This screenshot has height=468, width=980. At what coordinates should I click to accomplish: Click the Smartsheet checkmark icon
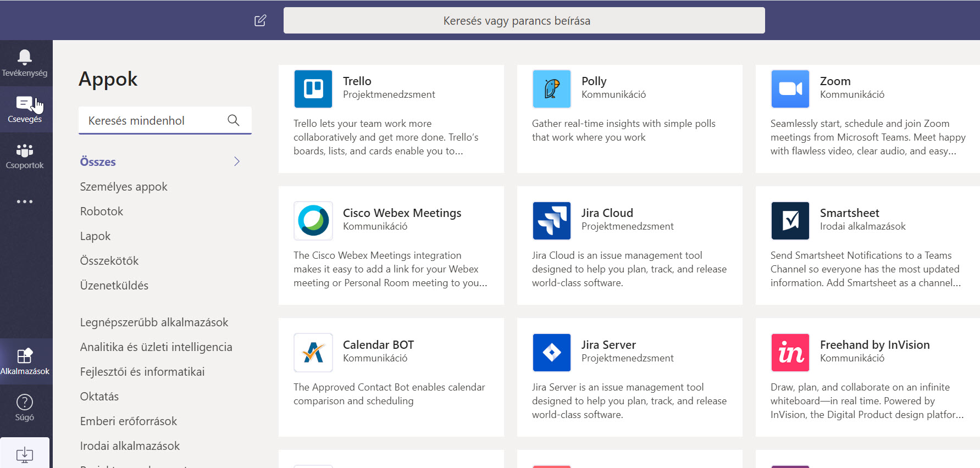(790, 221)
